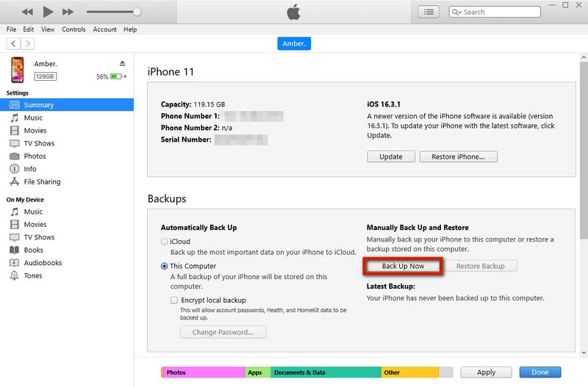Open the Controls menu
The width and height of the screenshot is (588, 387).
[x=73, y=29]
